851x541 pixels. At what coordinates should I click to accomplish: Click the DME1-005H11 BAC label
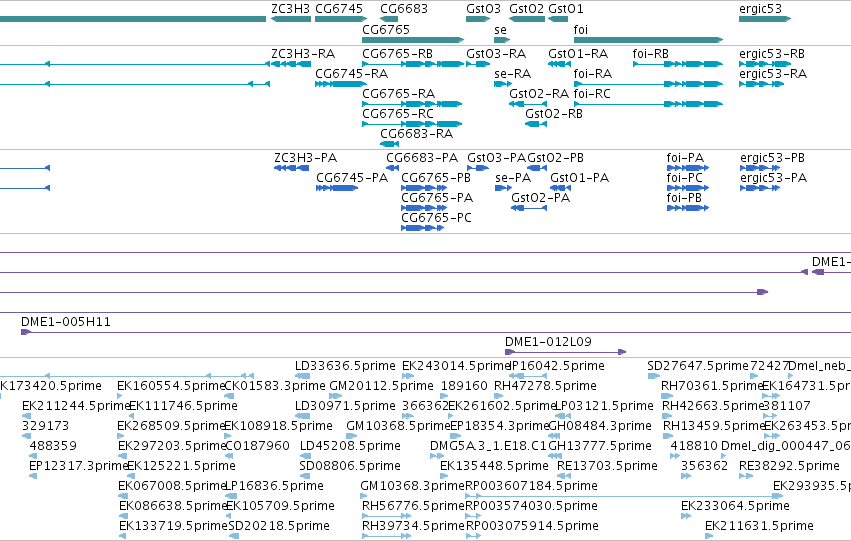(66, 322)
